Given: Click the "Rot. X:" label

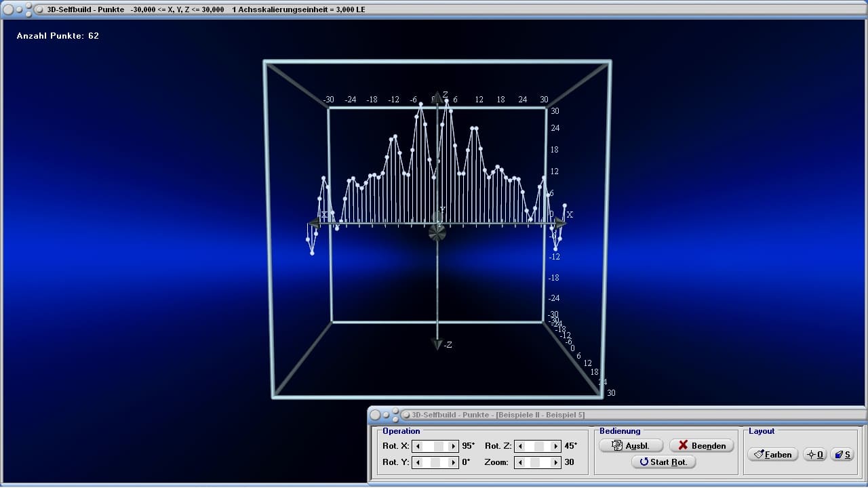Looking at the screenshot, I should (x=396, y=446).
